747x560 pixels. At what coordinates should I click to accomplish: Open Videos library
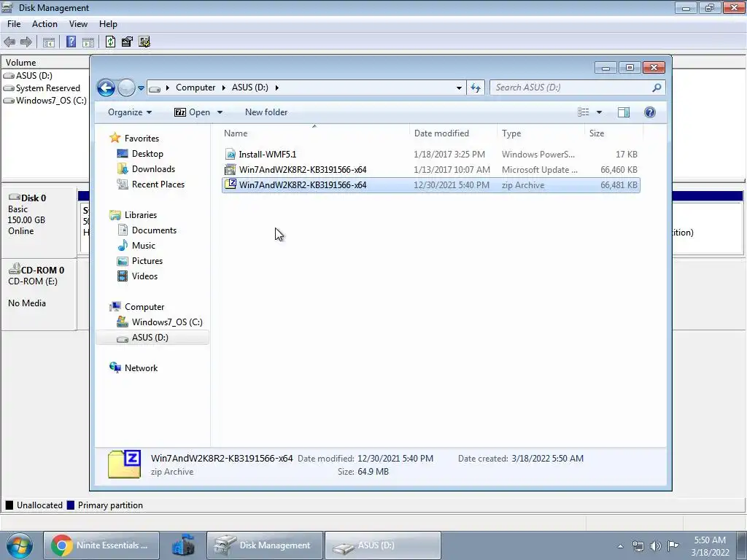tap(144, 276)
